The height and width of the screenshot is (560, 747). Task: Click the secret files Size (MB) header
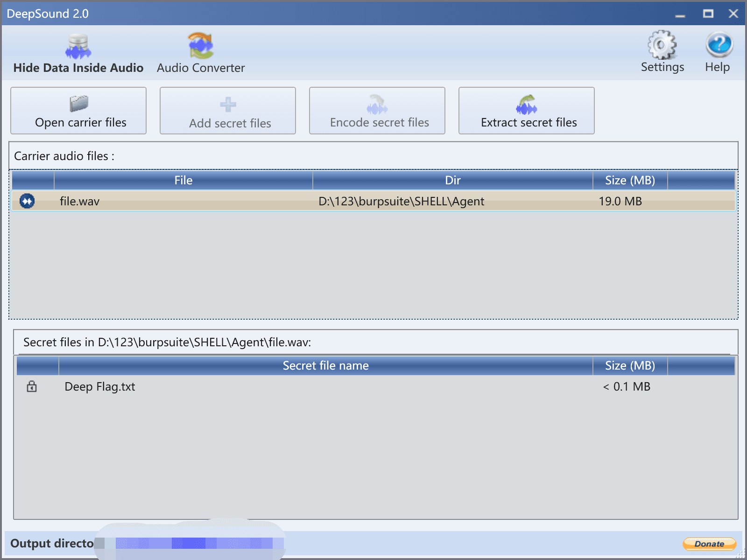click(630, 366)
